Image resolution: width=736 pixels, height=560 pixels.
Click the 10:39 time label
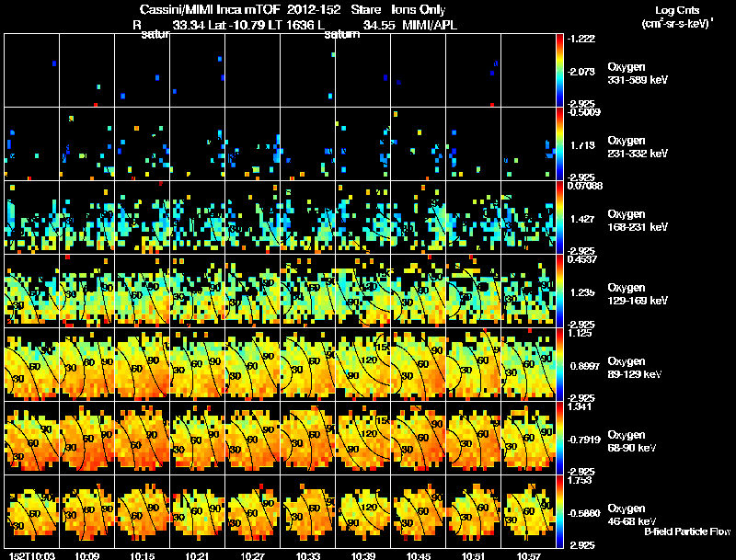coord(362,555)
